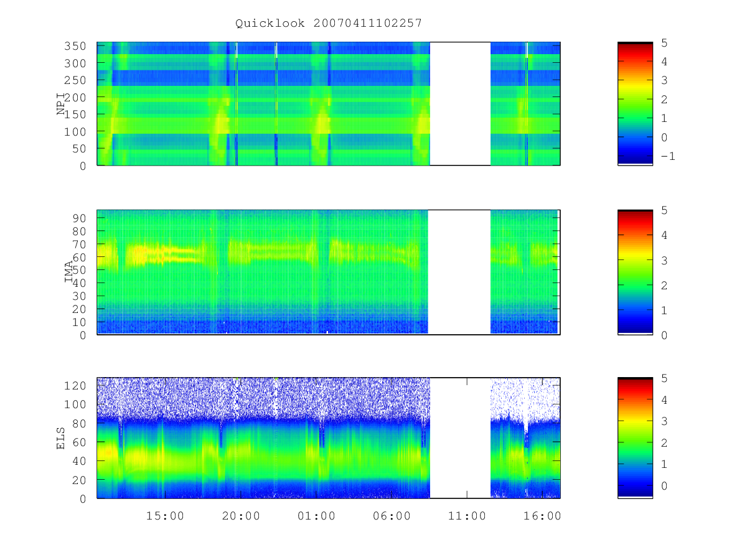
Task: Click the 2 label on ELS colorbar
Action: point(664,442)
